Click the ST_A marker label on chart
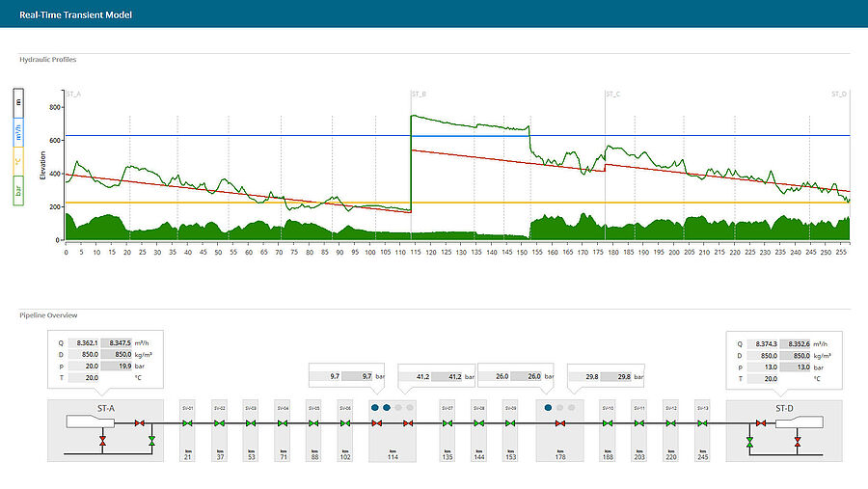This screenshot has width=868, height=489. click(73, 95)
